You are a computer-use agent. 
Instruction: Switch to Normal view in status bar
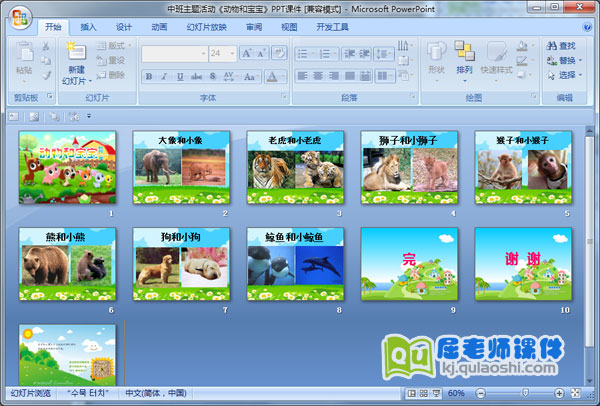[x=412, y=394]
